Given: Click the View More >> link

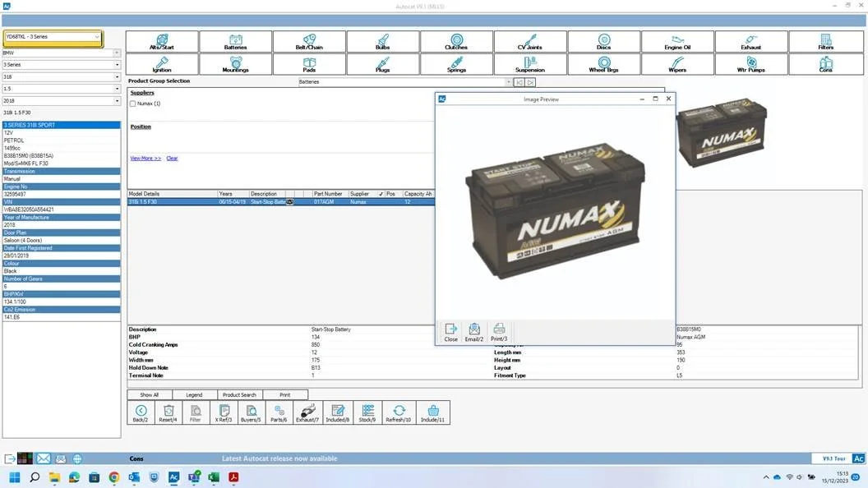Looking at the screenshot, I should click(145, 159).
